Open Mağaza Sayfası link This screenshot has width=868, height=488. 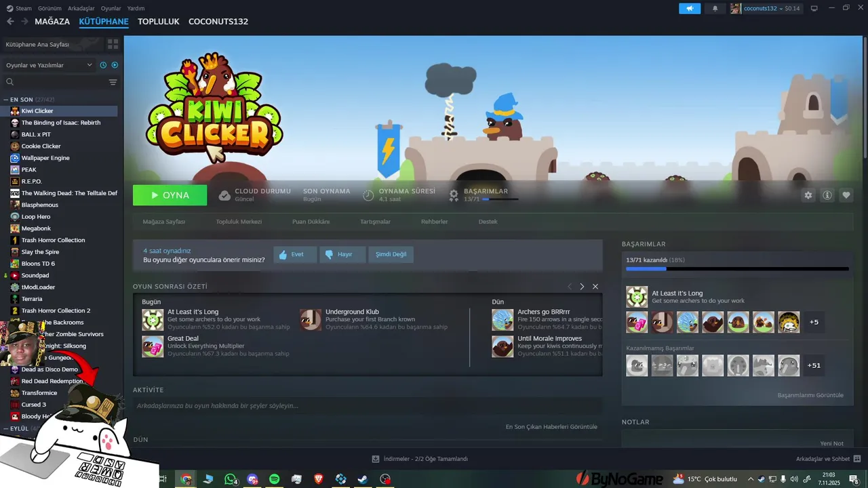pyautogui.click(x=164, y=222)
